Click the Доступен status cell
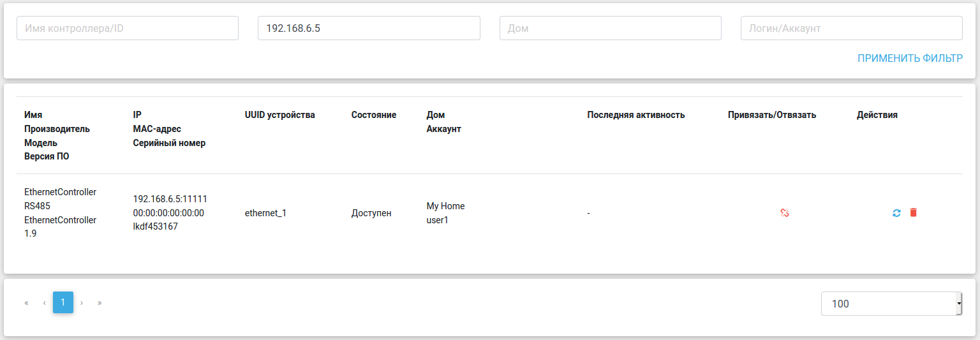This screenshot has height=340, width=980. [371, 213]
